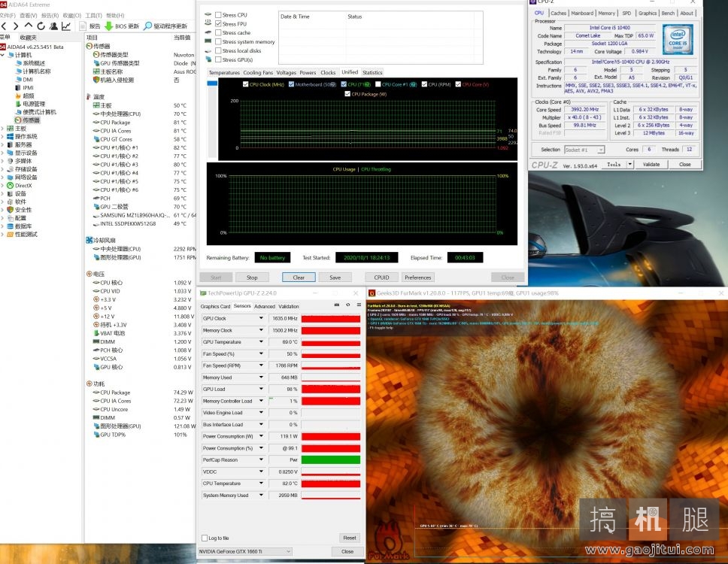Check the Log to file box in GPU-Z
The width and height of the screenshot is (728, 564).
205,538
